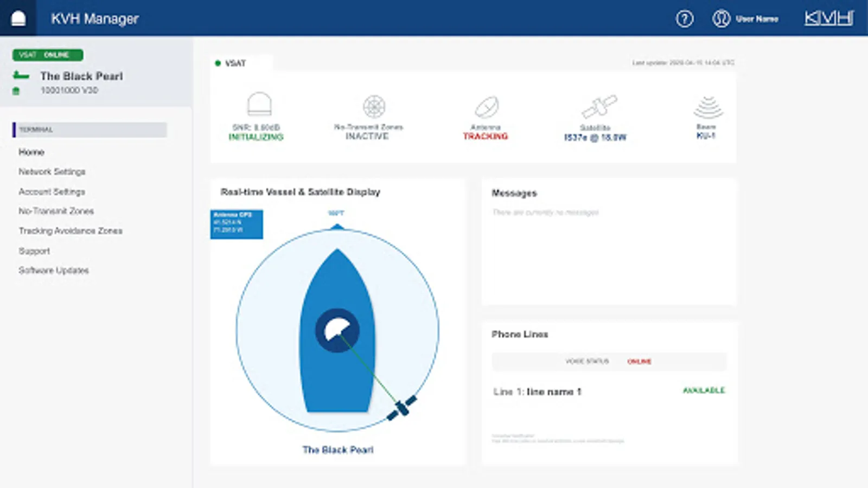
Task: Open the help question mark icon
Action: point(685,19)
